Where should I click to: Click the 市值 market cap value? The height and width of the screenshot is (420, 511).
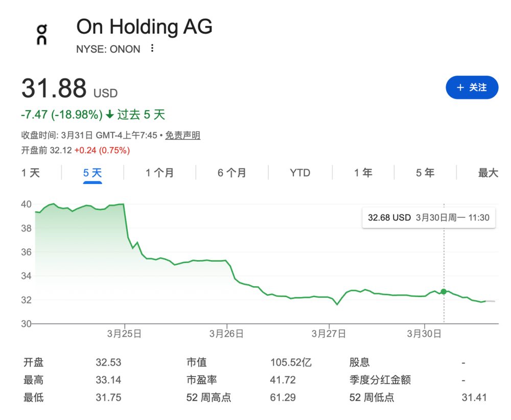(291, 363)
